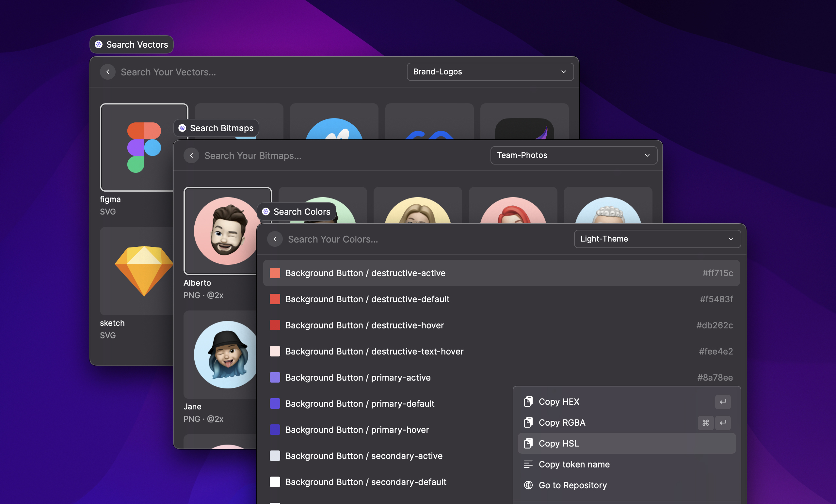Open the Light-Theme dropdown
Screen dimensions: 836x504
(657, 239)
